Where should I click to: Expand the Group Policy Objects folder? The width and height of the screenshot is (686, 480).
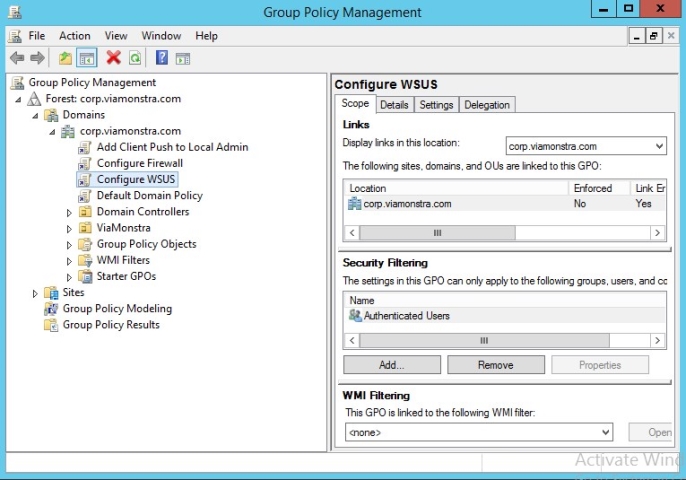point(69,244)
